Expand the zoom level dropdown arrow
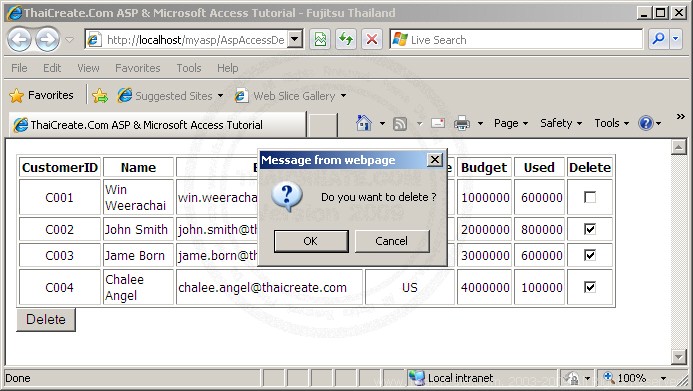The height and width of the screenshot is (391, 693). [663, 379]
